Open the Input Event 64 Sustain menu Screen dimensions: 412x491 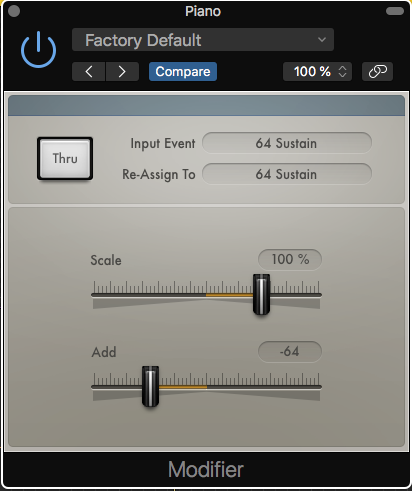point(287,143)
